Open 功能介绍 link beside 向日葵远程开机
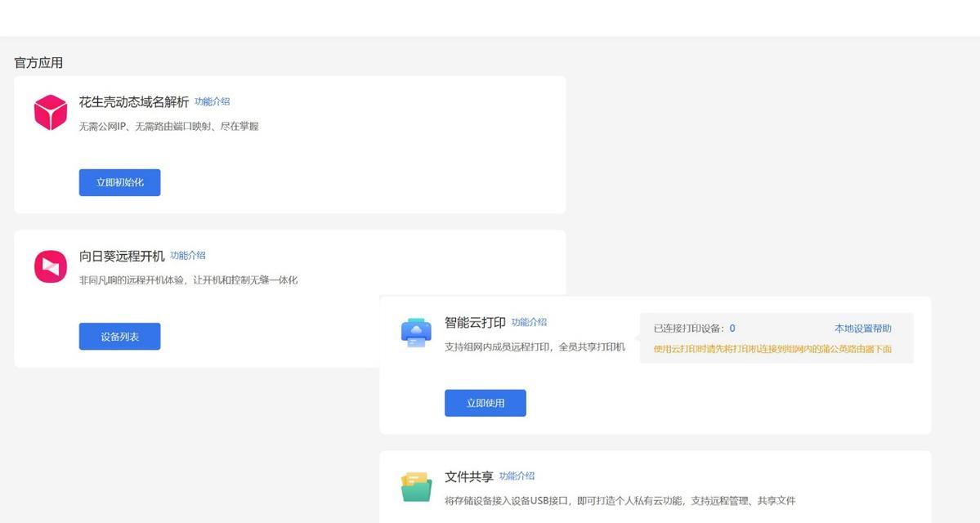 187,255
